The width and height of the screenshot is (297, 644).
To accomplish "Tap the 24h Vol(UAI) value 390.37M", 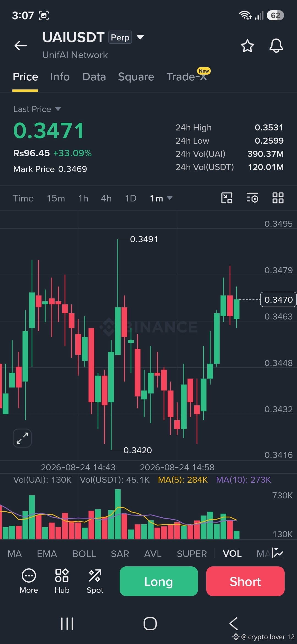I will pos(265,154).
